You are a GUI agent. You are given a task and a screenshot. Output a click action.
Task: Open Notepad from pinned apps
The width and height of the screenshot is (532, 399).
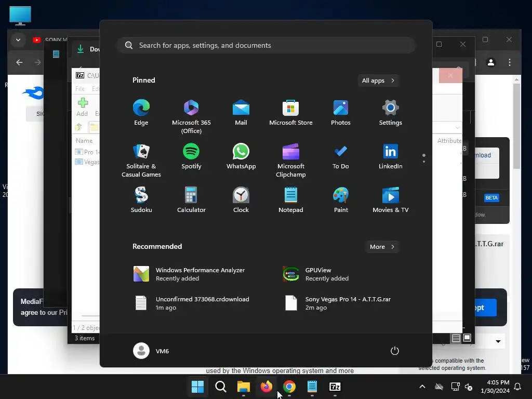coord(291,200)
